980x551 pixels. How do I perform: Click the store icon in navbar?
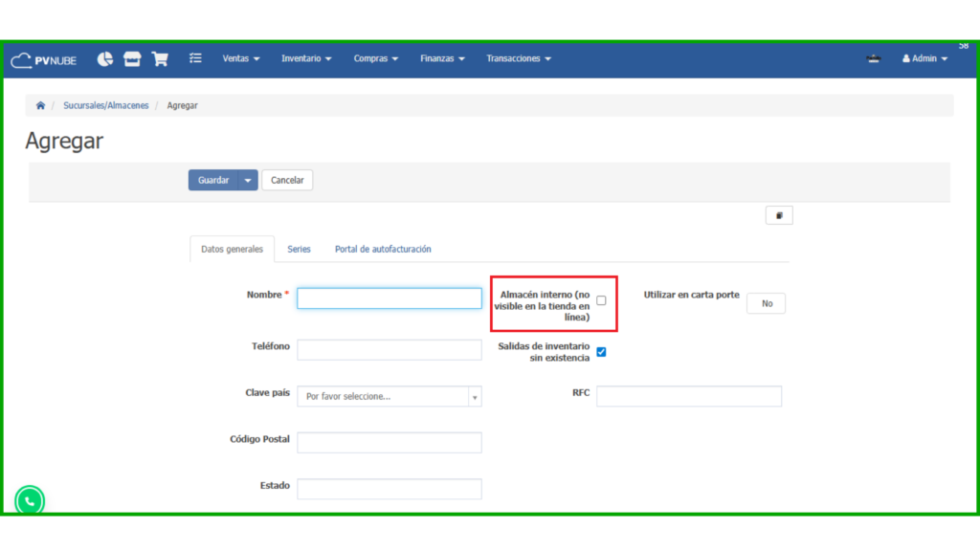(x=132, y=58)
